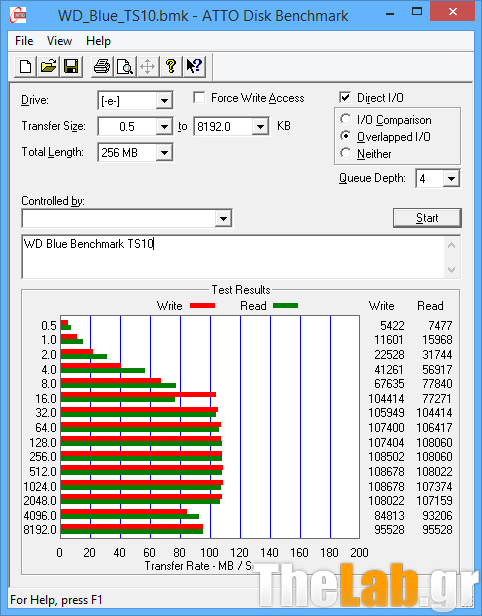The image size is (482, 616).
Task: Minimize the ATTO Disk Benchmark window
Action: click(390, 13)
